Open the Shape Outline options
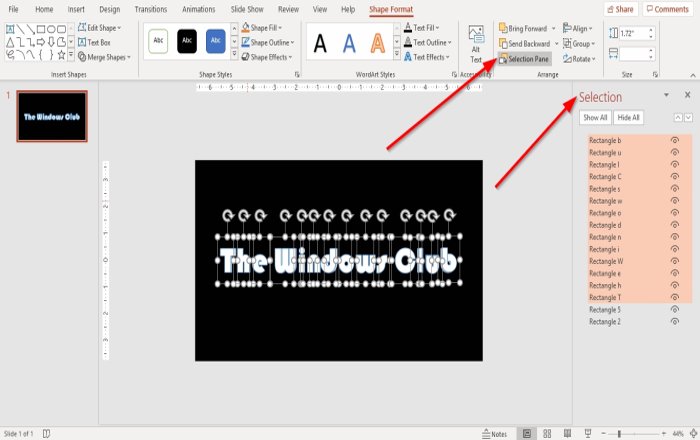Viewport: 700px width, 440px height. coord(268,42)
